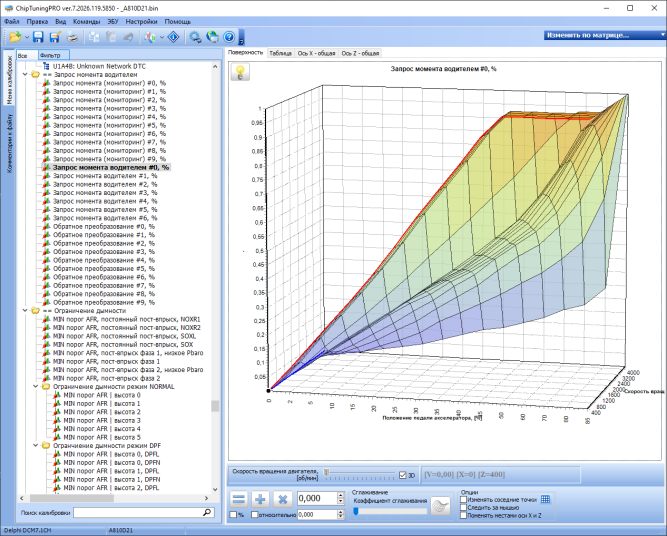Viewport: 667px width, 536px height.
Task: Collapse Ограничение дымности режим NORMAL folder
Action: pyautogui.click(x=36, y=387)
